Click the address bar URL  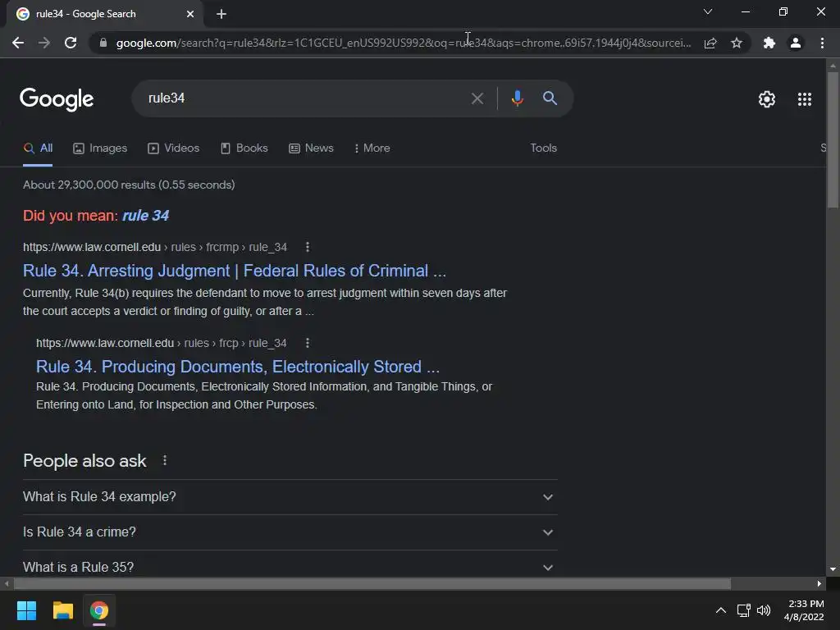point(404,43)
